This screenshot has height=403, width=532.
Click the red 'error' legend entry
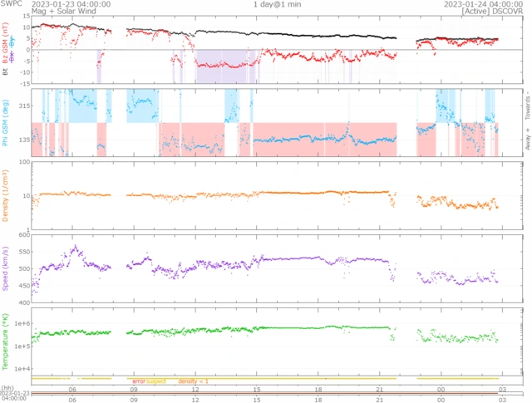click(x=139, y=381)
